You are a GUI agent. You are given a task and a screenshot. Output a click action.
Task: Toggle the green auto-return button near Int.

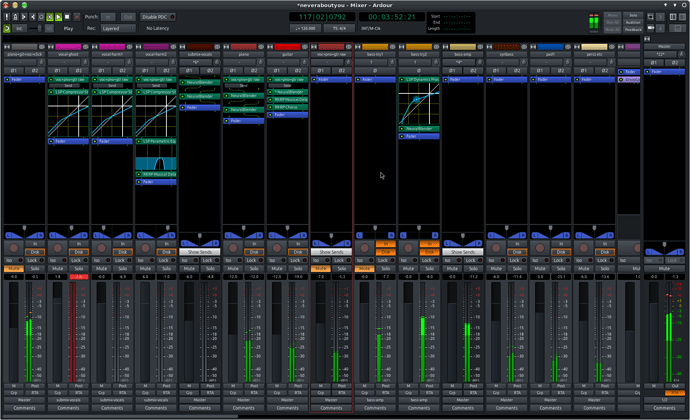point(7,28)
